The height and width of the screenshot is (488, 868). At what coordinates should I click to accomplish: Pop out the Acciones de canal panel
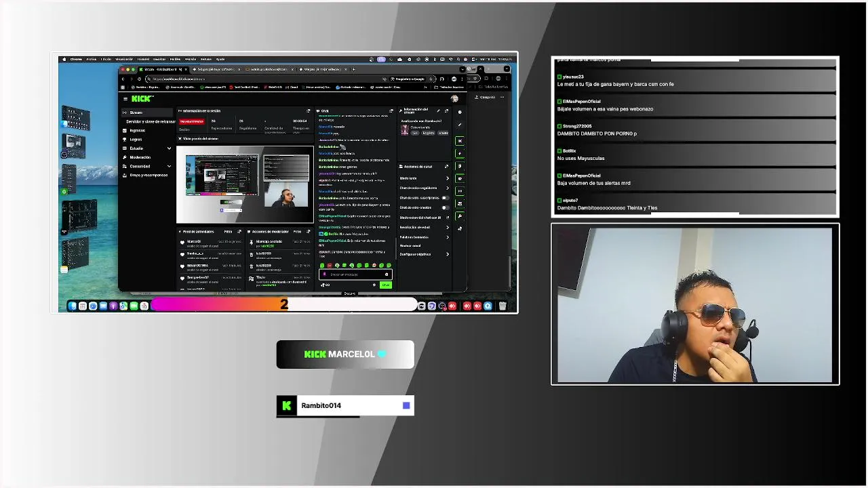pyautogui.click(x=446, y=166)
